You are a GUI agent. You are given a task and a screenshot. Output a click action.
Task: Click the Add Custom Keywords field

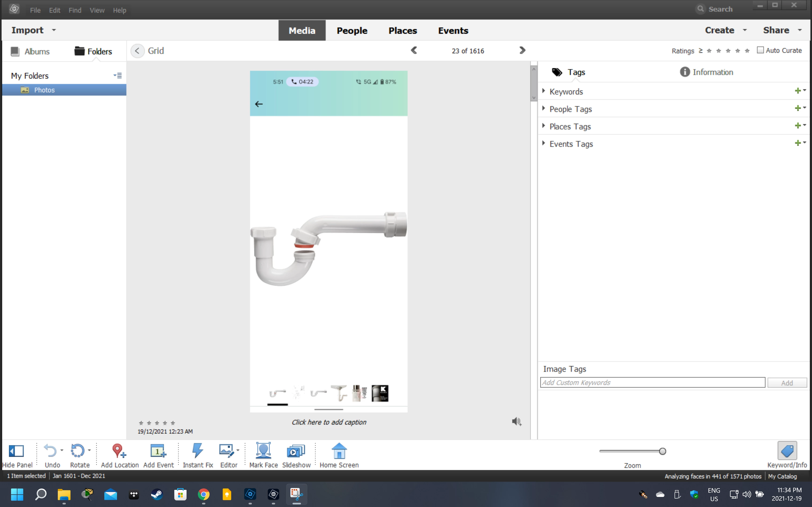point(652,383)
